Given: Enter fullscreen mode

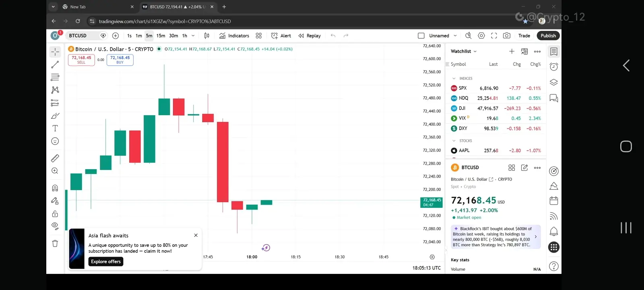Looking at the screenshot, I should pyautogui.click(x=494, y=36).
